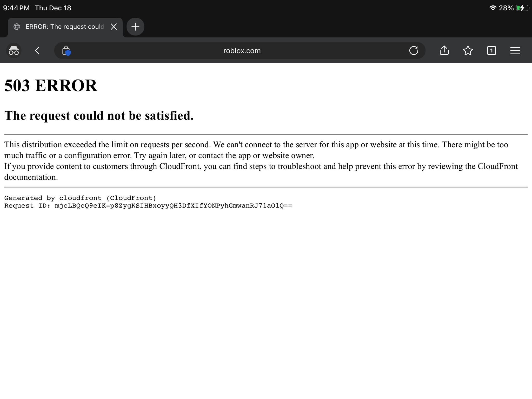This screenshot has height=399, width=532.
Task: Tap the Wi-Fi status icon
Action: (x=493, y=8)
